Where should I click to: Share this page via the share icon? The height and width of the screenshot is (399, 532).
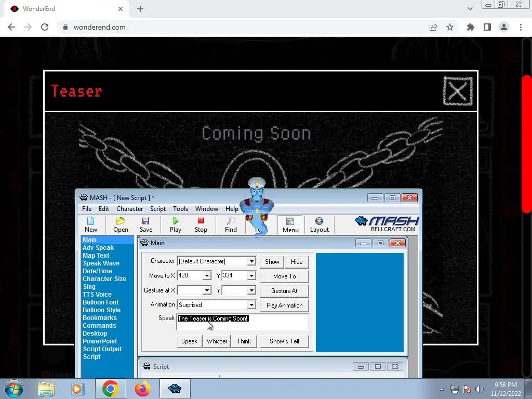pos(433,27)
